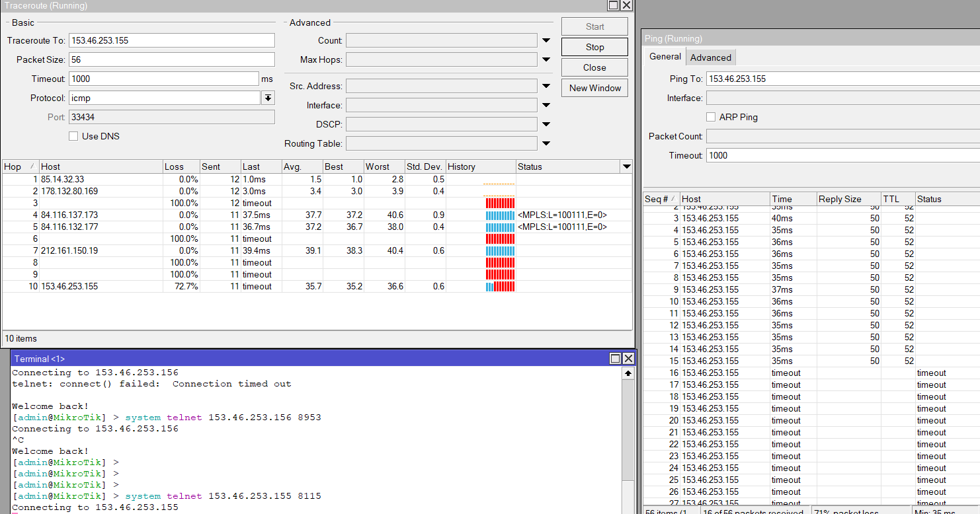Sort ping table by Reply Size column

(848, 199)
